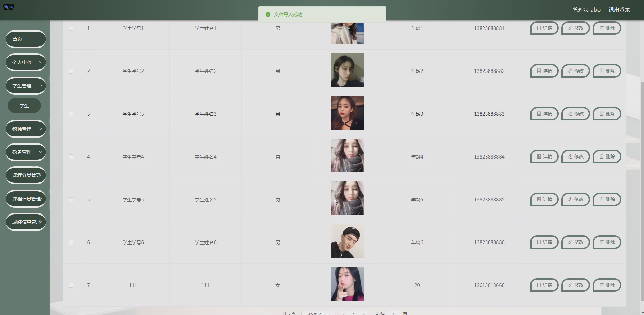Screen dimensions: 644x315
Task: Click 删除 for student 学生学号2
Action: click(607, 71)
